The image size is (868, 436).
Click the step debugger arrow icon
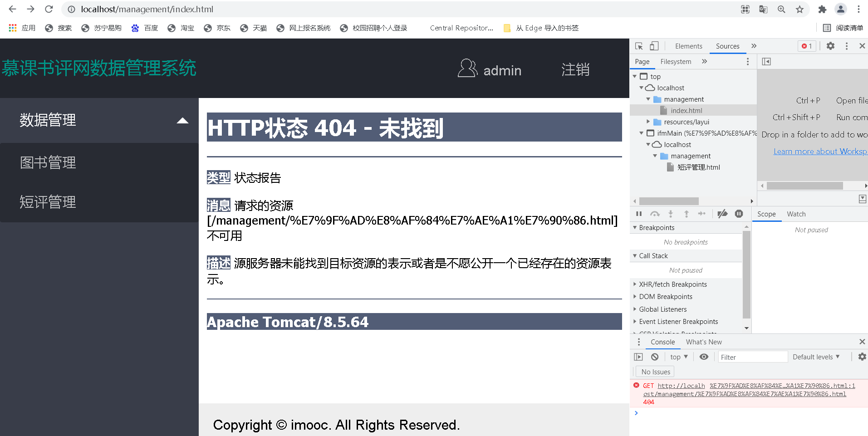702,214
